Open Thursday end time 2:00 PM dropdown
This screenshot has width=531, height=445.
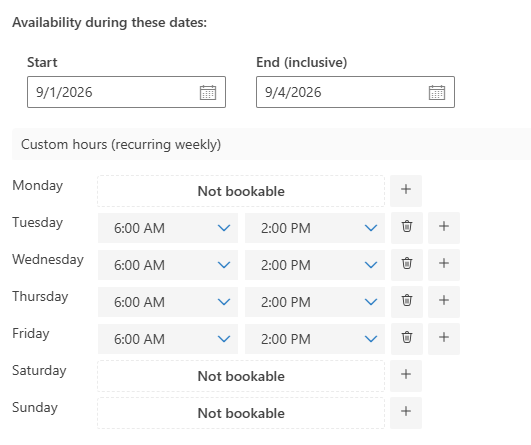tap(315, 302)
